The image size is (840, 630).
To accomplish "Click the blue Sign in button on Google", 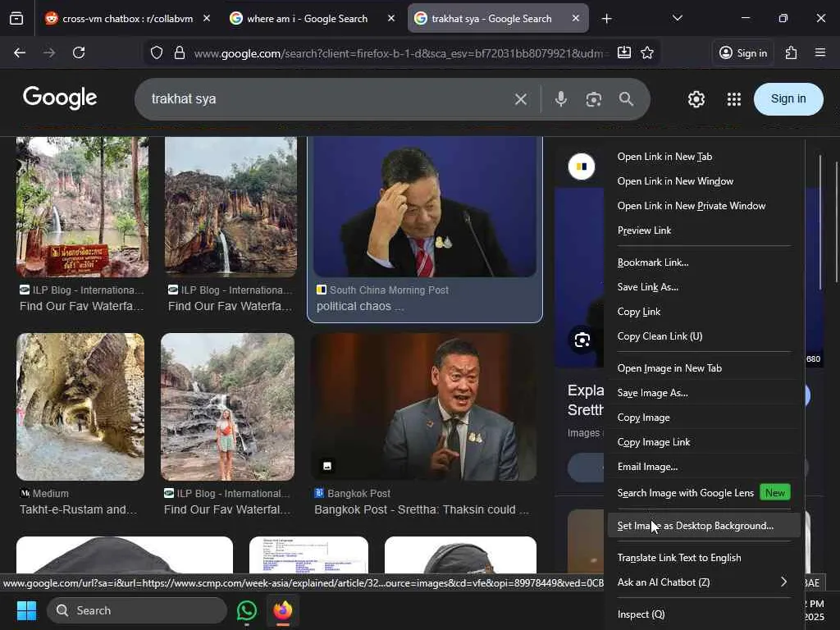I will 788,99.
